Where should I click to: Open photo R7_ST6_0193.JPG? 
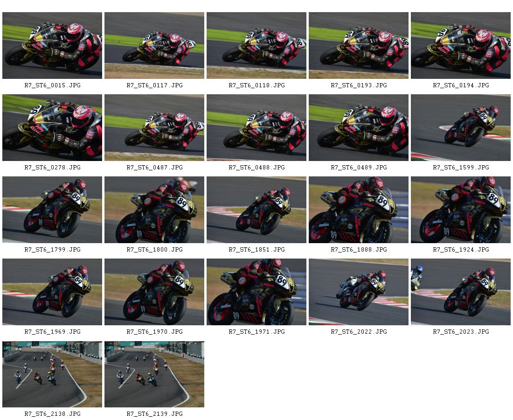coord(359,46)
